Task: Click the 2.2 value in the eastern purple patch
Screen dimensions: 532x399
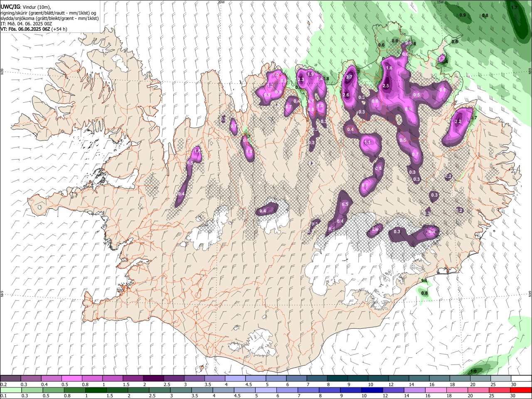Action: pyautogui.click(x=458, y=121)
